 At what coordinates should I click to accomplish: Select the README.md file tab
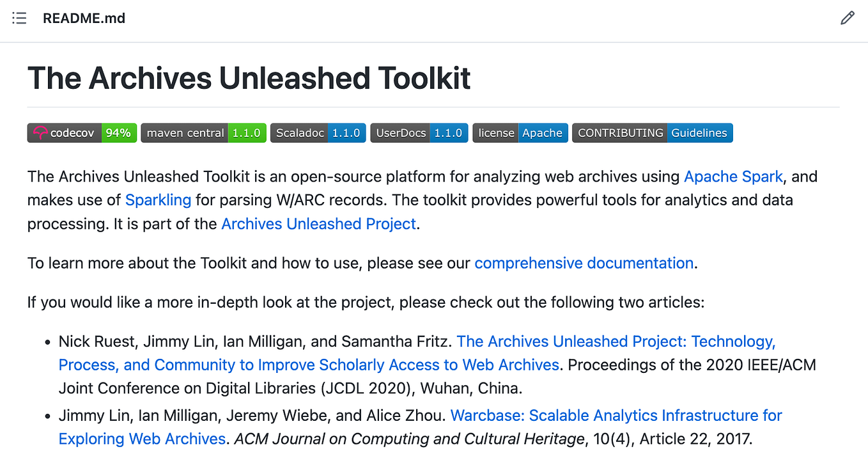click(84, 18)
